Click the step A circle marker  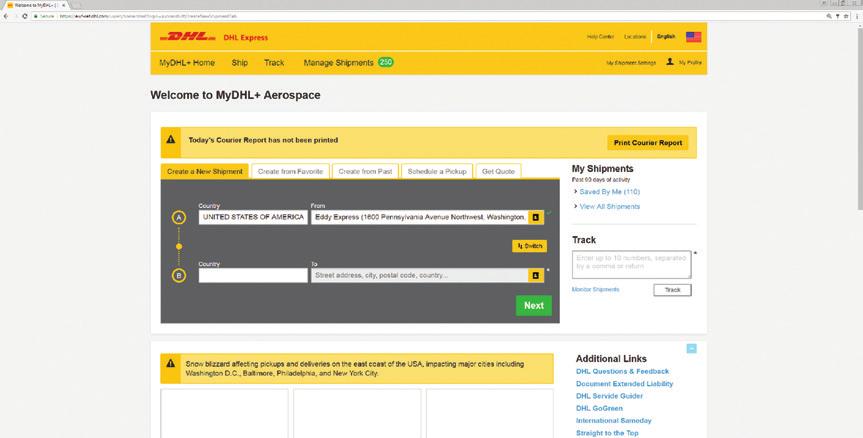tap(178, 217)
